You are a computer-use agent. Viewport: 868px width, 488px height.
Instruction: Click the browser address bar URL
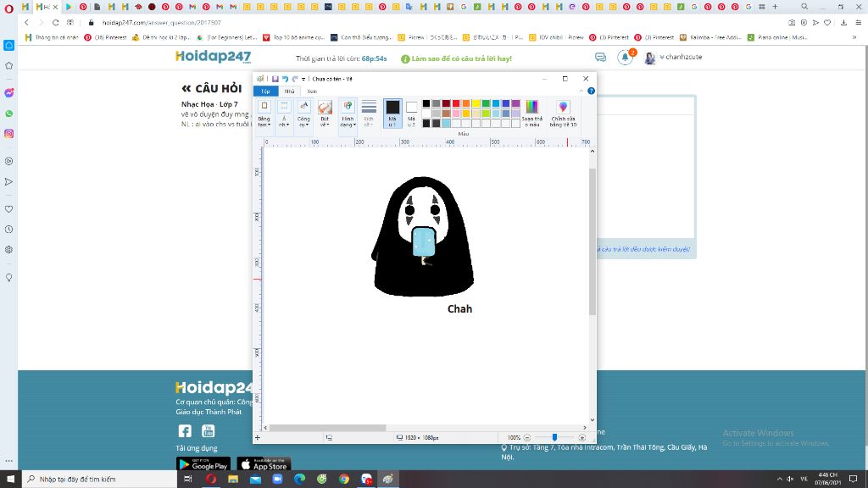pos(162,23)
